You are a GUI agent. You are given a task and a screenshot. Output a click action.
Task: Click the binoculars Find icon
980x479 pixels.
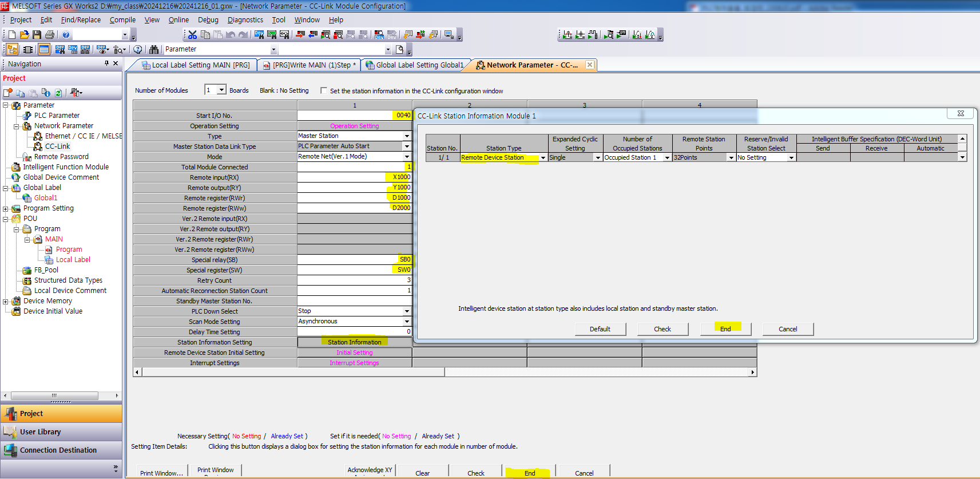pos(154,50)
